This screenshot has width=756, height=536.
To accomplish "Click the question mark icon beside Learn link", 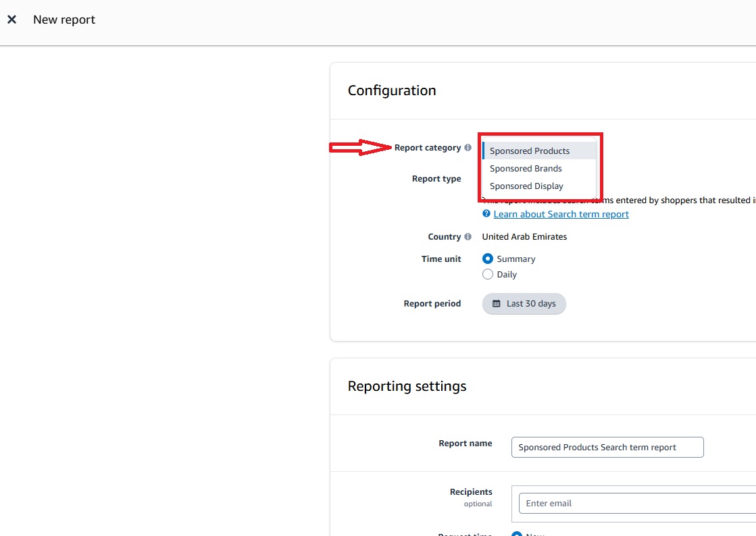I will pyautogui.click(x=486, y=213).
